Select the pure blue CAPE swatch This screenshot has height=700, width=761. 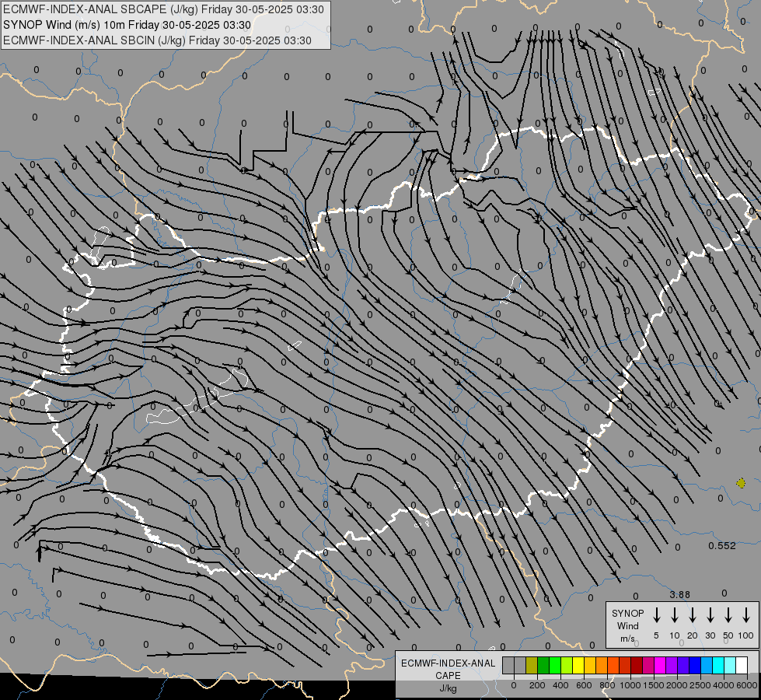click(694, 665)
